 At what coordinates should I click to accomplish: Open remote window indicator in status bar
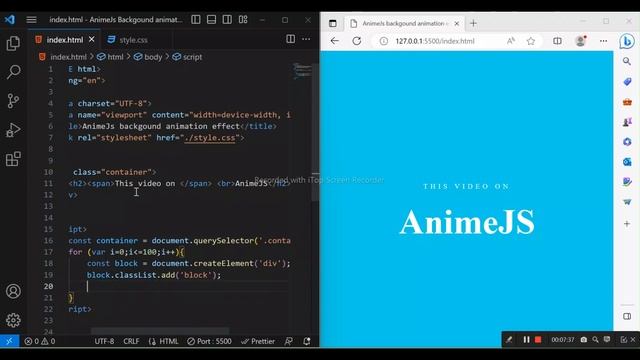9,341
